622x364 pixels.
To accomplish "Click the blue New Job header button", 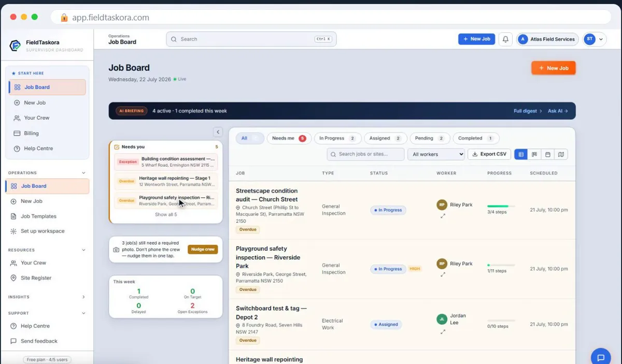I will click(x=476, y=39).
